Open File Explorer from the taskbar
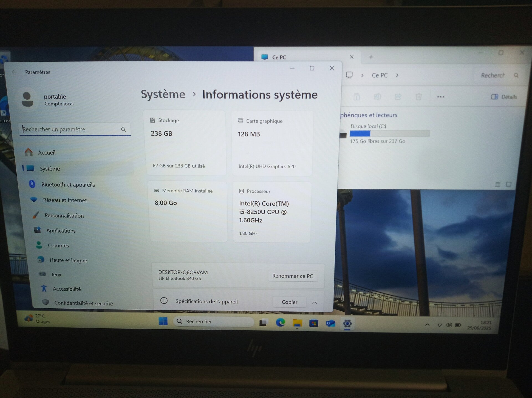This screenshot has width=532, height=398. pyautogui.click(x=297, y=323)
